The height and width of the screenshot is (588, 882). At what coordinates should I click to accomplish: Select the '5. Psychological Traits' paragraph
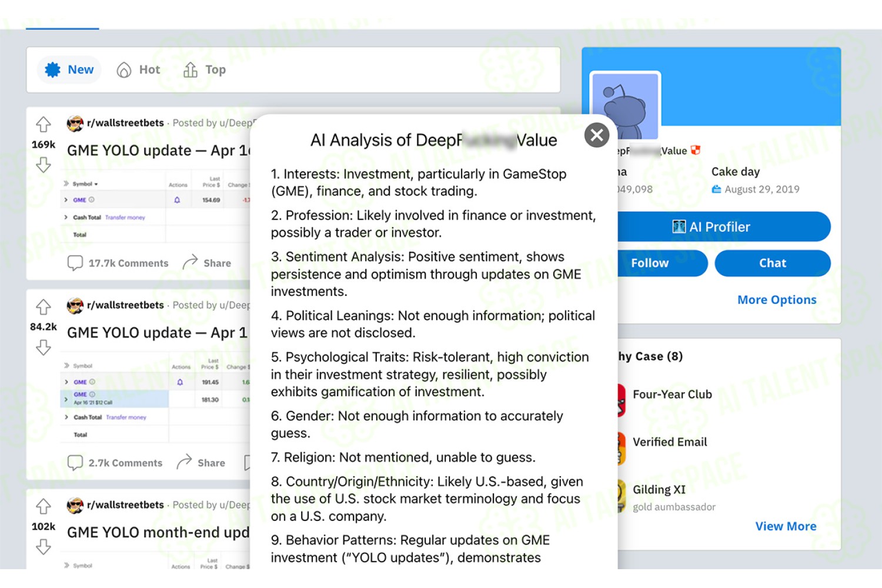click(x=430, y=375)
